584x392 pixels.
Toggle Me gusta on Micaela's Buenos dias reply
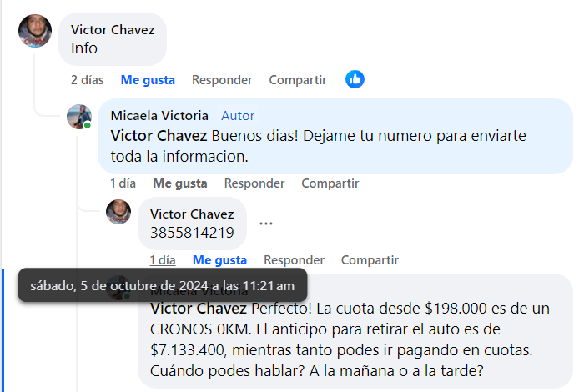[180, 183]
